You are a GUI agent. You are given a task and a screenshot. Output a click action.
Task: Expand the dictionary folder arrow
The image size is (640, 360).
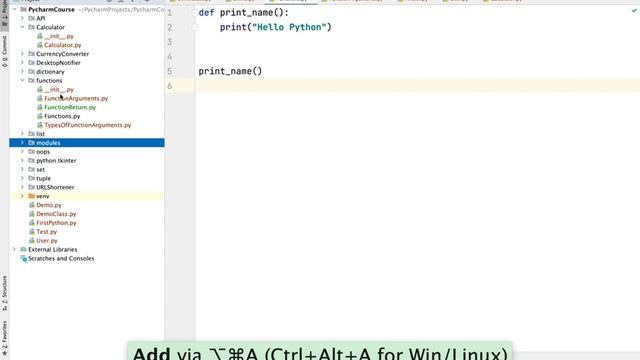pos(22,71)
